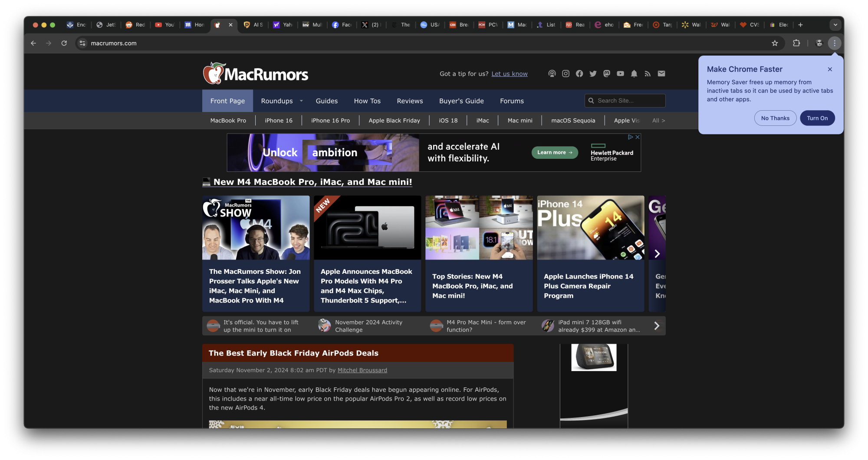This screenshot has width=868, height=460.
Task: Close the Make Chrome Faster popup
Action: (830, 69)
